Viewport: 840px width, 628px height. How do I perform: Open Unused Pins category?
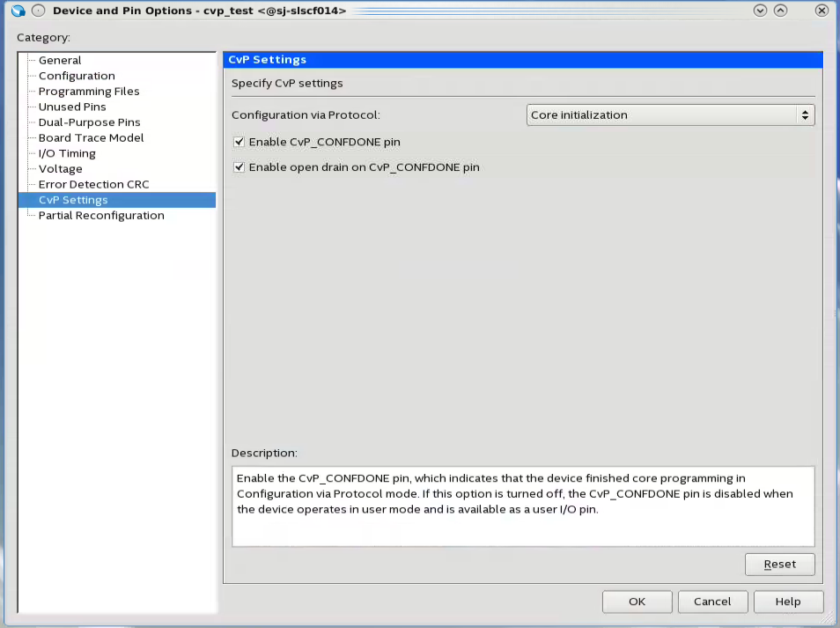coord(72,107)
